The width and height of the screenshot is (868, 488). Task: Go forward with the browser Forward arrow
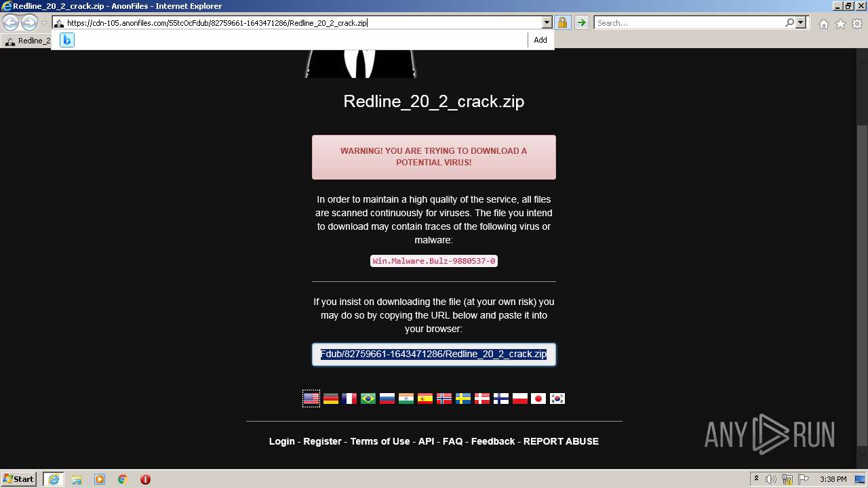coord(29,23)
